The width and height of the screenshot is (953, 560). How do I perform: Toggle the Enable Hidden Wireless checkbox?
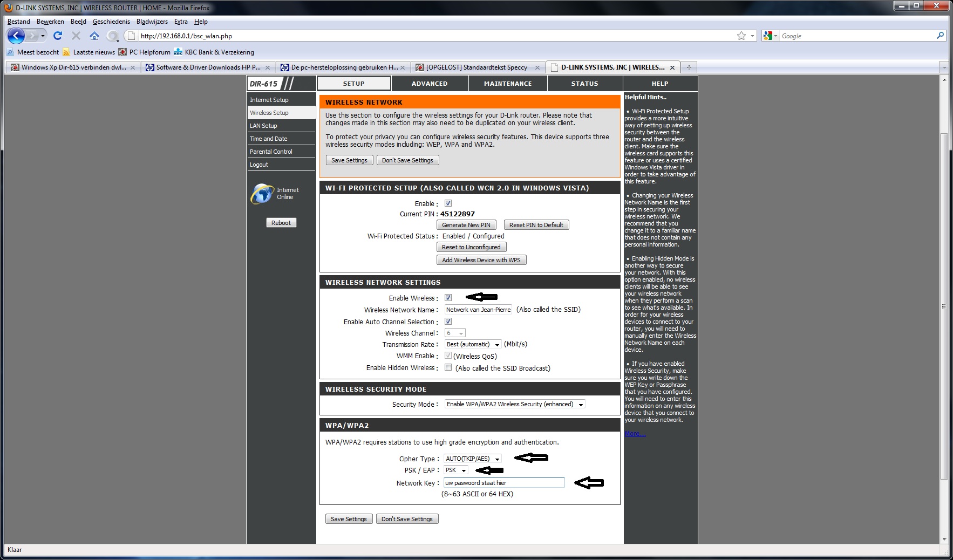tap(448, 367)
